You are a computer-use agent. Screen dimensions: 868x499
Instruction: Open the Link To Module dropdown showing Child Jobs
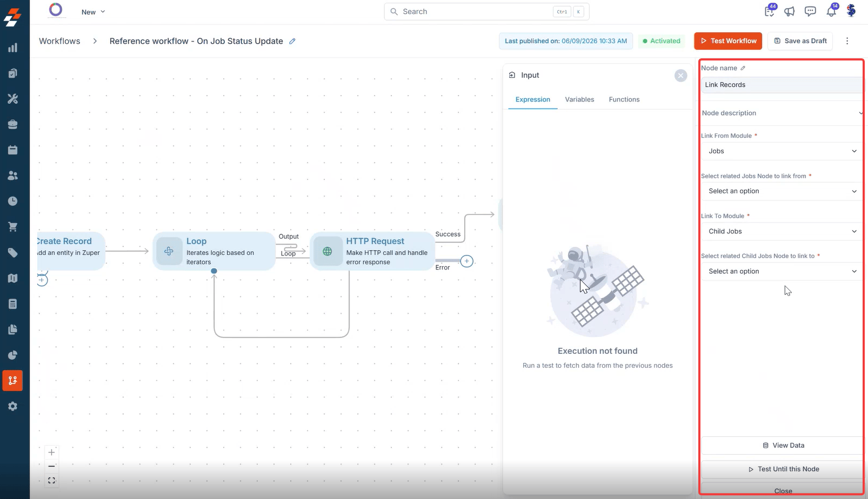click(x=782, y=231)
